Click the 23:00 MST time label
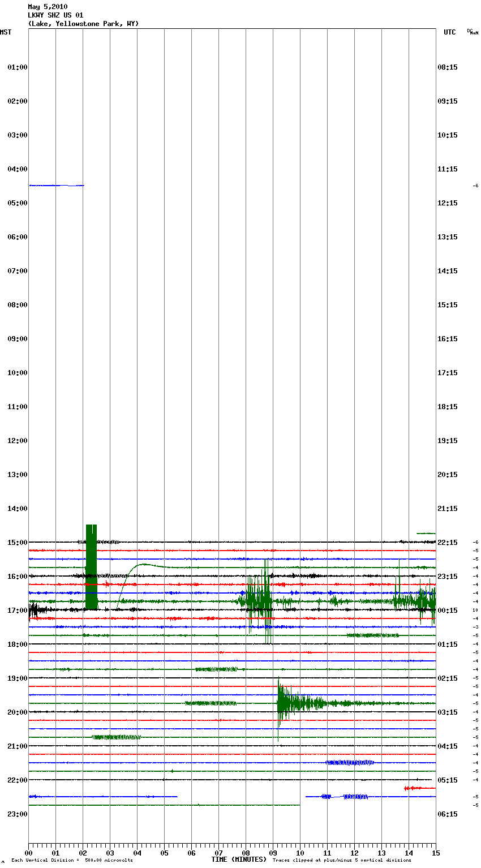Image resolution: width=481 pixels, height=868 pixels. click(18, 814)
